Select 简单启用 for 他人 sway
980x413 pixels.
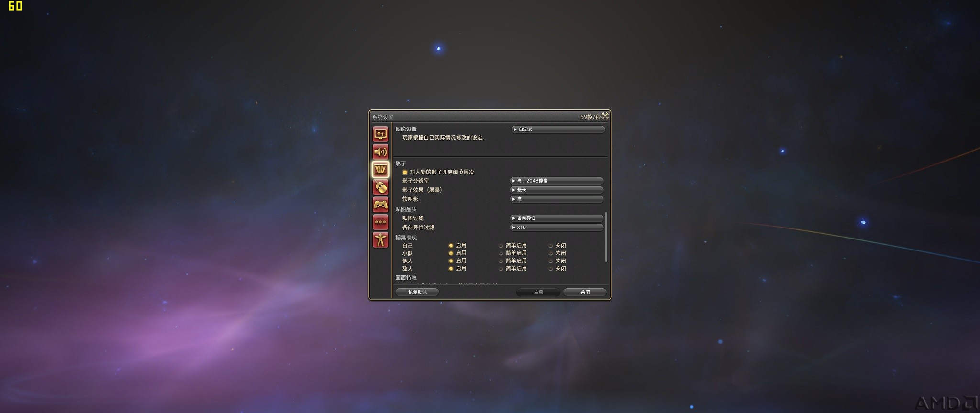(501, 261)
